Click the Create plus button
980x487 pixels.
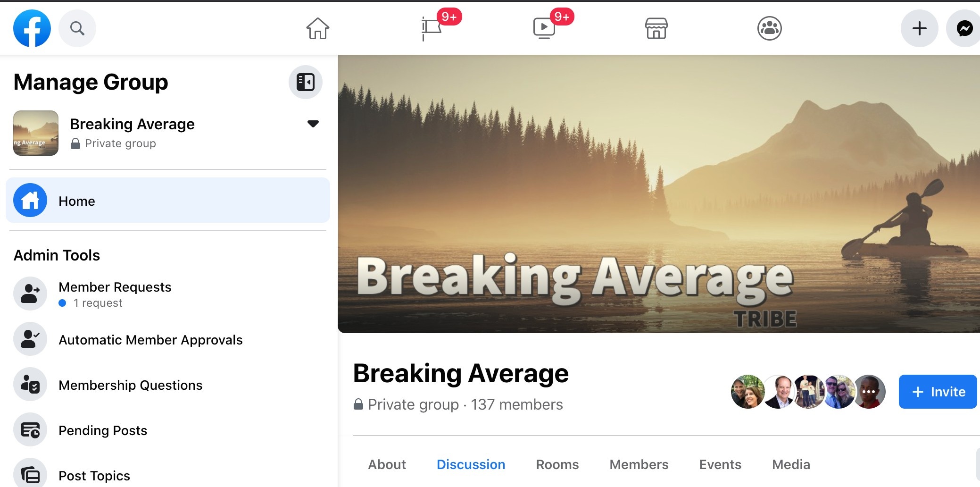920,28
